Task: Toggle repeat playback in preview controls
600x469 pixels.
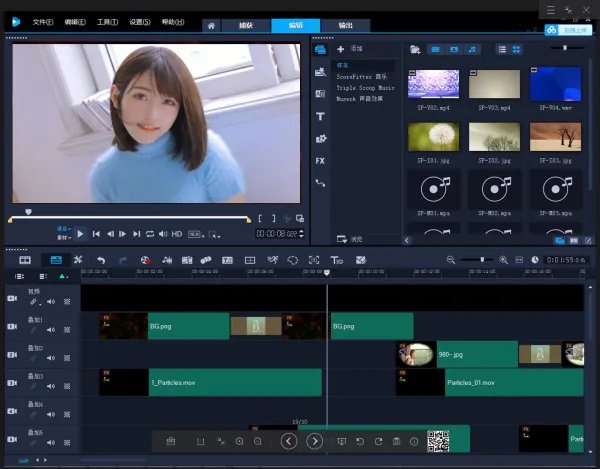Action: coord(150,234)
